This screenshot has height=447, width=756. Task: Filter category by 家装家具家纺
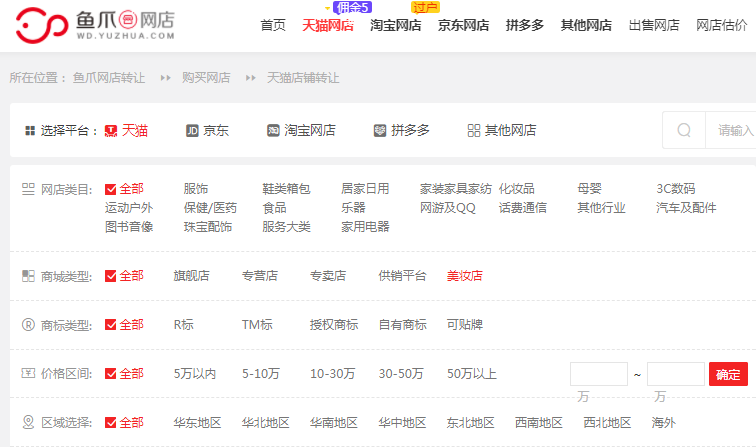pyautogui.click(x=456, y=189)
